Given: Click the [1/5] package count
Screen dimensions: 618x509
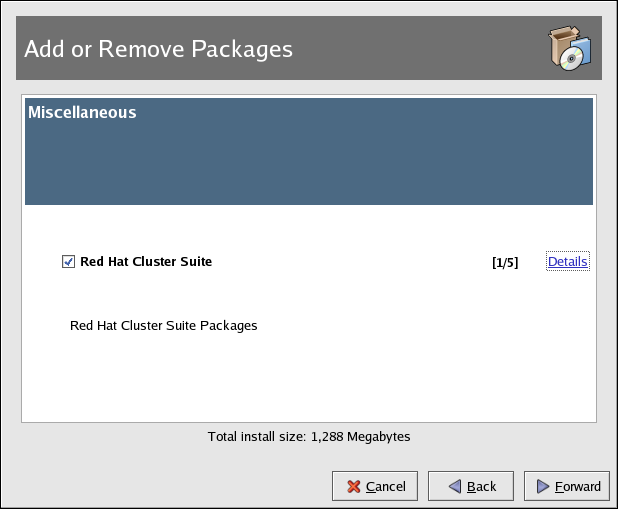Looking at the screenshot, I should tap(505, 263).
